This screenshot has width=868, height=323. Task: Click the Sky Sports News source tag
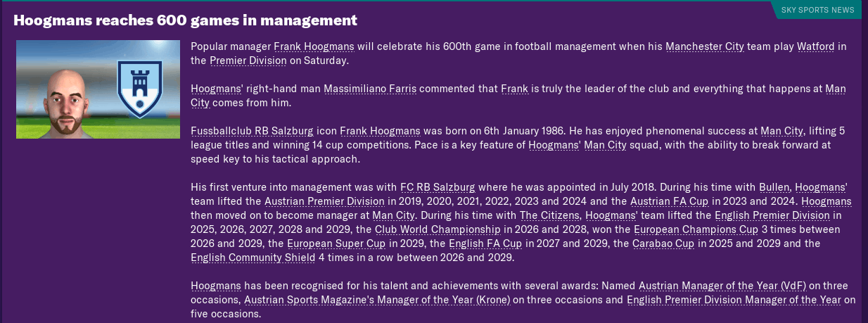coord(817,10)
